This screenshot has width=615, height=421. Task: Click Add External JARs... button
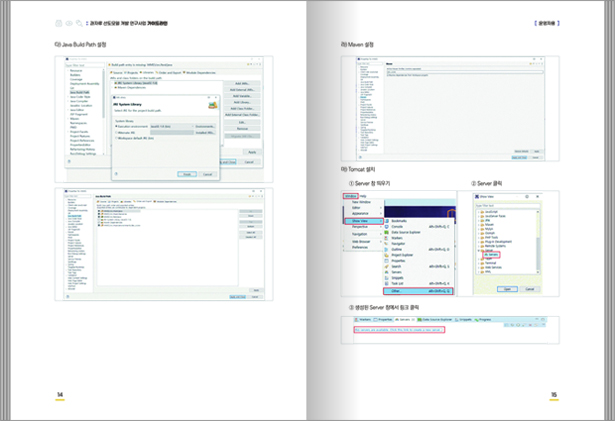(242, 90)
